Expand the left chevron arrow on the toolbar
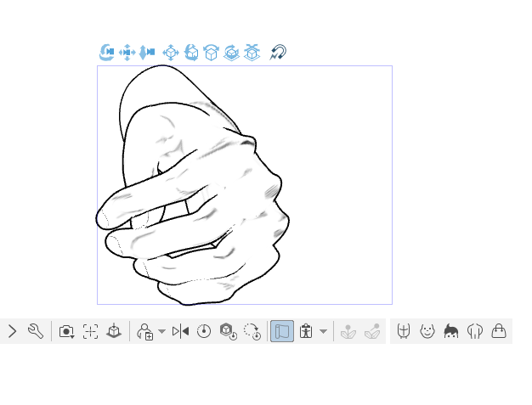 [x=13, y=331]
